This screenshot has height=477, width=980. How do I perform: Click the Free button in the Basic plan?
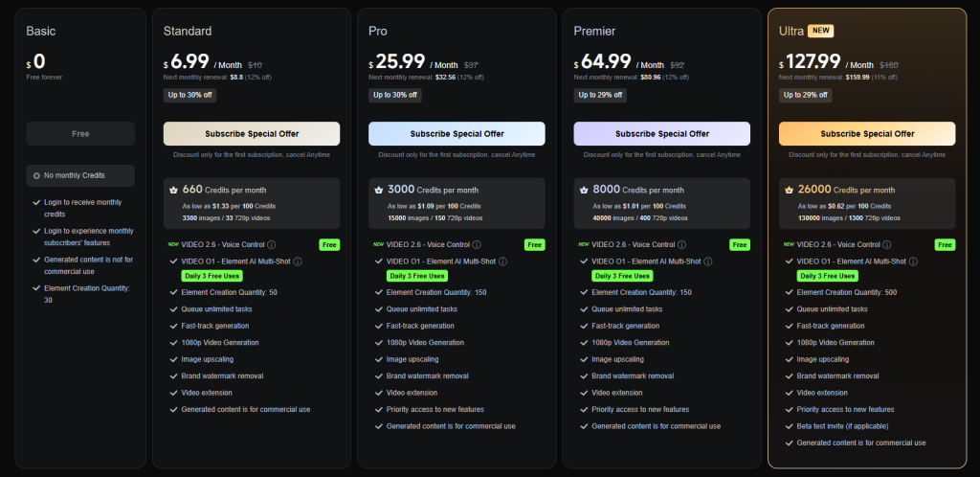pyautogui.click(x=80, y=133)
